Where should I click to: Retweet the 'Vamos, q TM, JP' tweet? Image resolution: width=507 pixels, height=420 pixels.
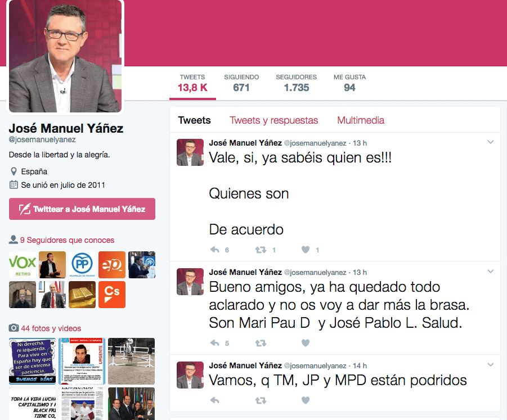click(x=261, y=401)
